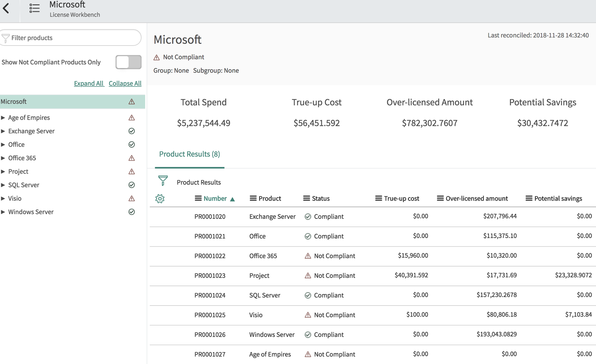Click compliant checkmark beside SQL Server in sidebar
Screen dimensions: 596x364
click(x=131, y=185)
